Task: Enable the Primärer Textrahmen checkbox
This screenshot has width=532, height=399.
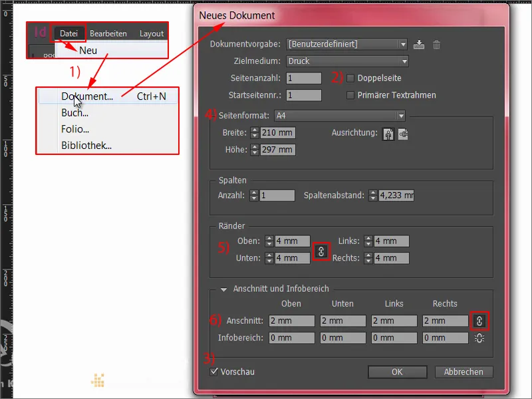Action: tap(350, 95)
